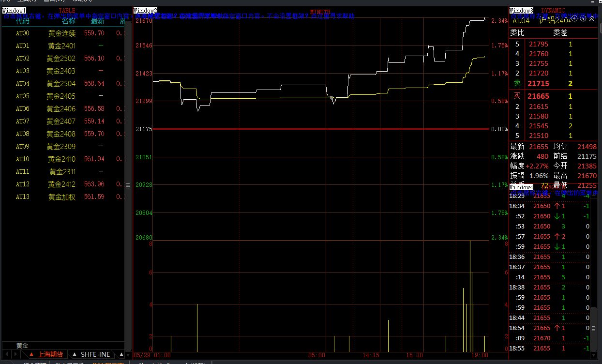Screen dimensions: 602x364
Task: Select the AU03 黄金2403 row
Action: 63,71
